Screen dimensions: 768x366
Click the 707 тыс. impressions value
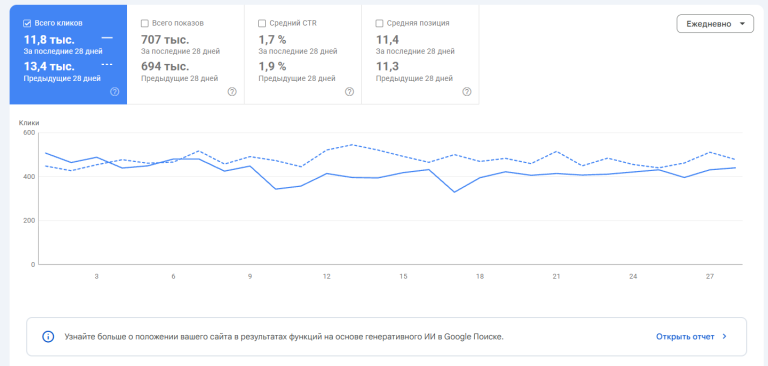click(x=165, y=40)
